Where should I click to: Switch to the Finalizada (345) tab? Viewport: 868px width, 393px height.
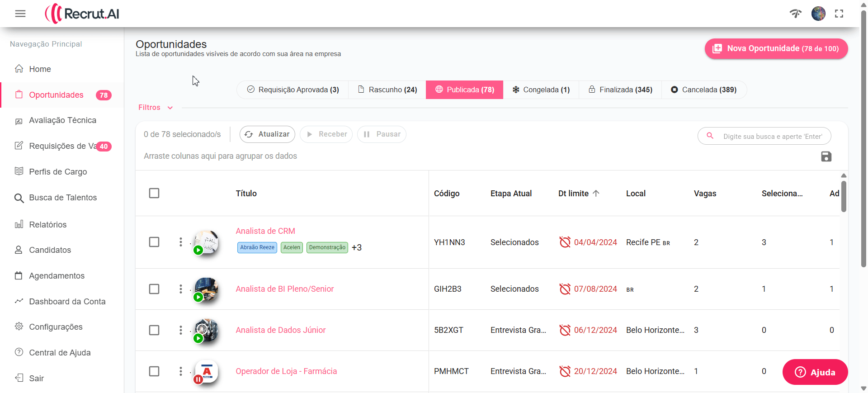tap(620, 90)
